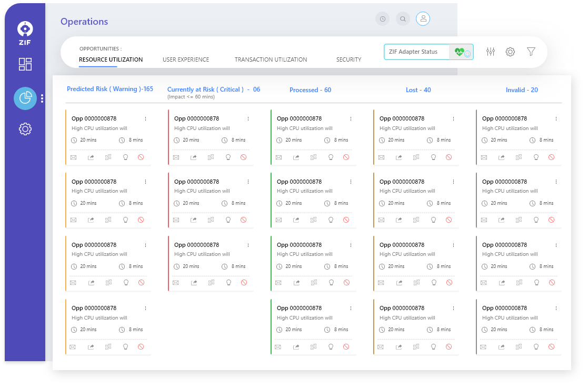Screen dimensions: 588x388
Task: Click the heartbeat icon in ZIF Adapter Status
Action: [460, 52]
